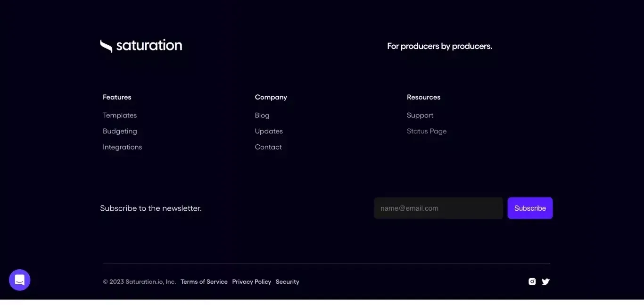
Task: Open Terms of Service
Action: [x=204, y=281]
